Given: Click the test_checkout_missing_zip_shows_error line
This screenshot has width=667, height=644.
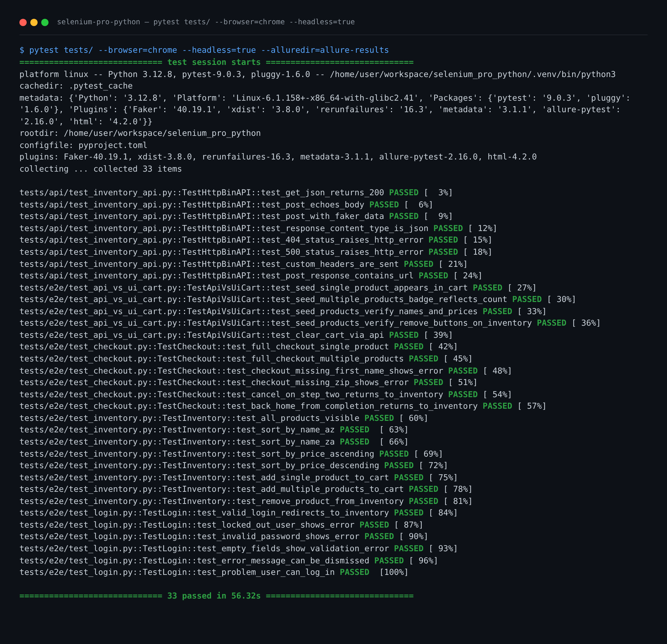Looking at the screenshot, I should (248, 383).
